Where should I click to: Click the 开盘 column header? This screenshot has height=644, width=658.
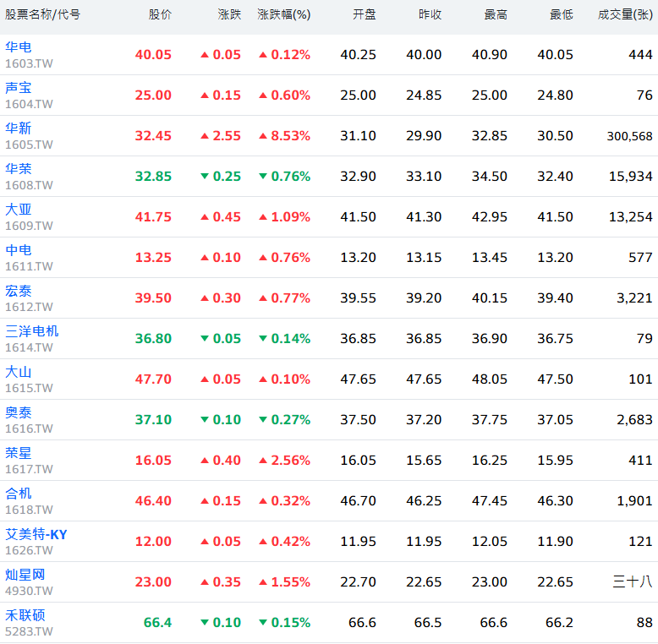click(x=364, y=15)
